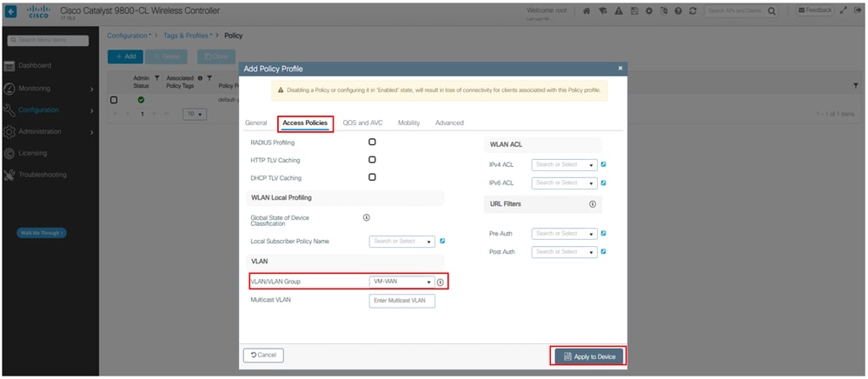Image resolution: width=868 pixels, height=379 pixels.
Task: Click the Apply to Device button
Action: click(589, 356)
